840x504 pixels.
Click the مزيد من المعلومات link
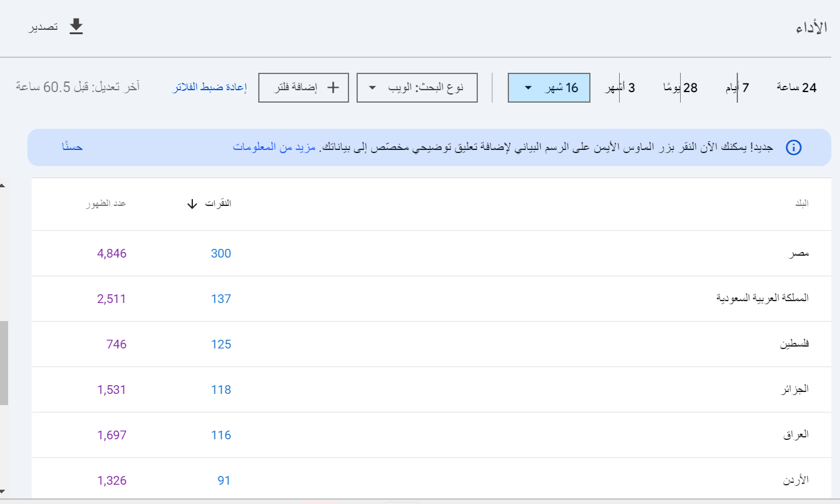[274, 148]
